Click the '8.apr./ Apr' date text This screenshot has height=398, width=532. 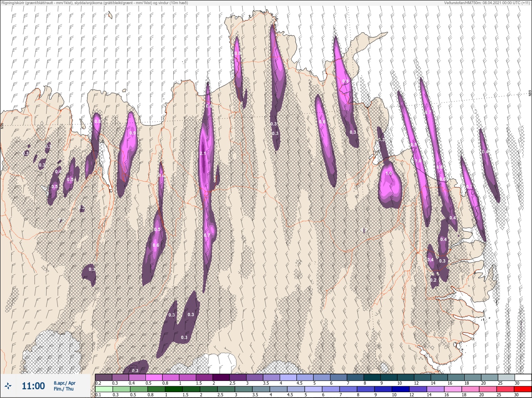[x=64, y=383]
